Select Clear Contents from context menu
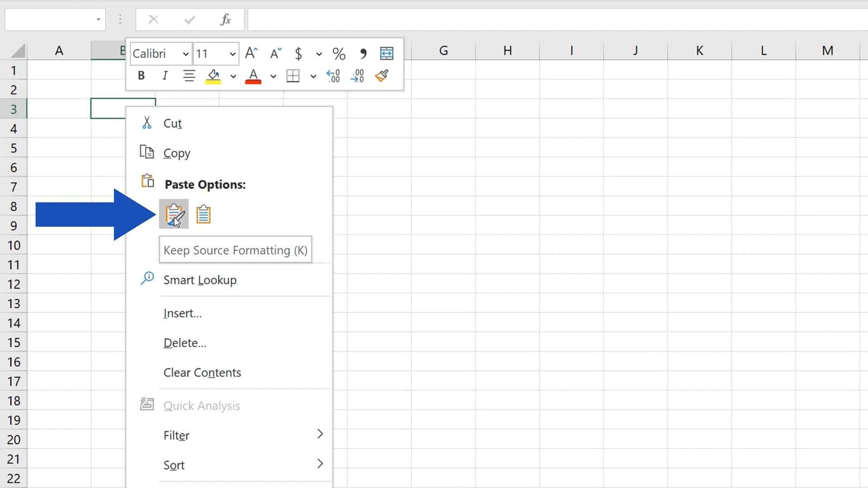 202,372
